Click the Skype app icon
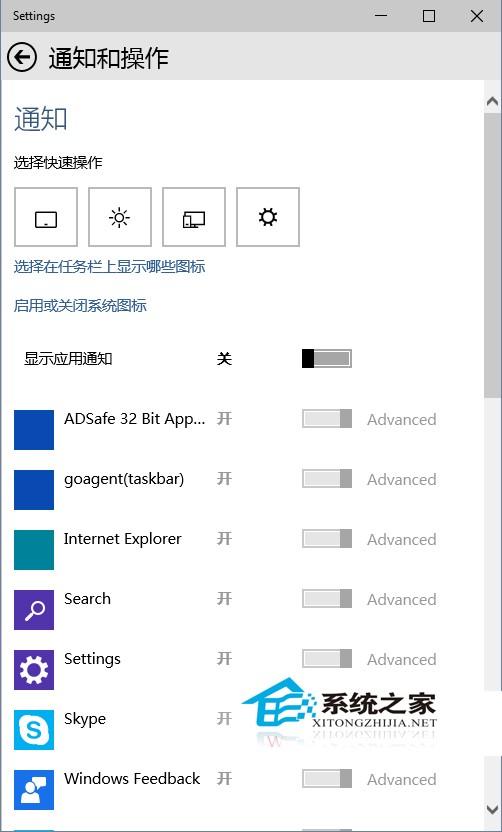Viewport: 502px width, 832px height. tap(34, 730)
